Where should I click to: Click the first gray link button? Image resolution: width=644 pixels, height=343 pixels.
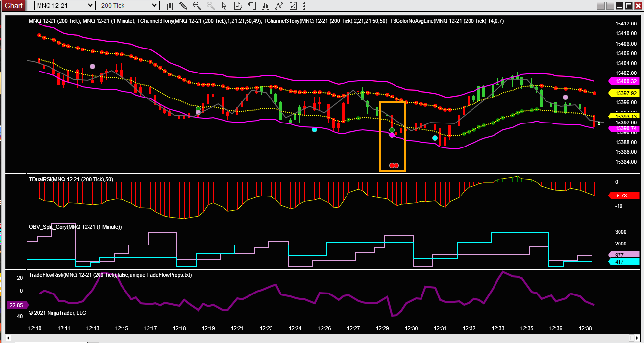click(601, 6)
